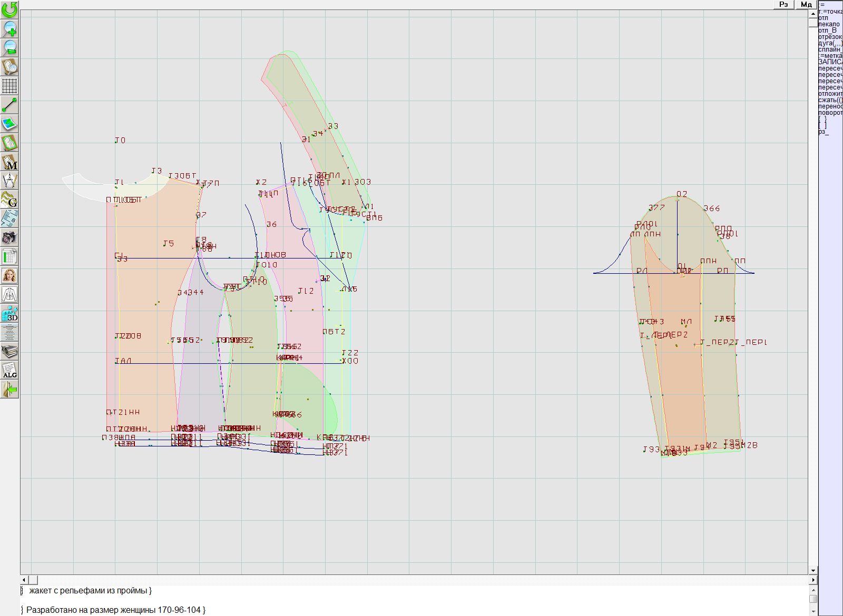843x616 pixels.
Task: Open the jacket sketch icon
Action: point(9,294)
